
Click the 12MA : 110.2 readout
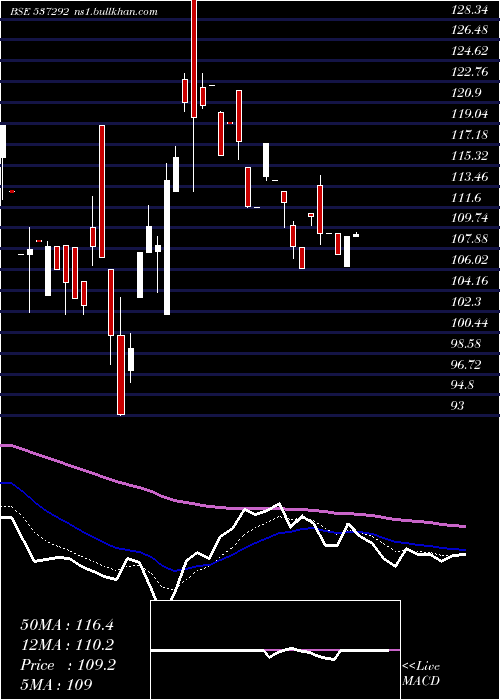pyautogui.click(x=67, y=645)
